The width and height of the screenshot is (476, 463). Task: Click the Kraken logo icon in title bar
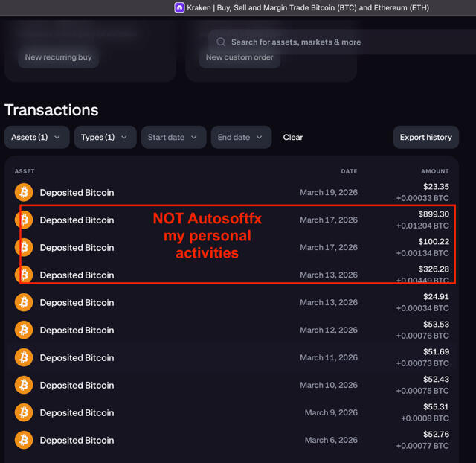[x=179, y=7]
